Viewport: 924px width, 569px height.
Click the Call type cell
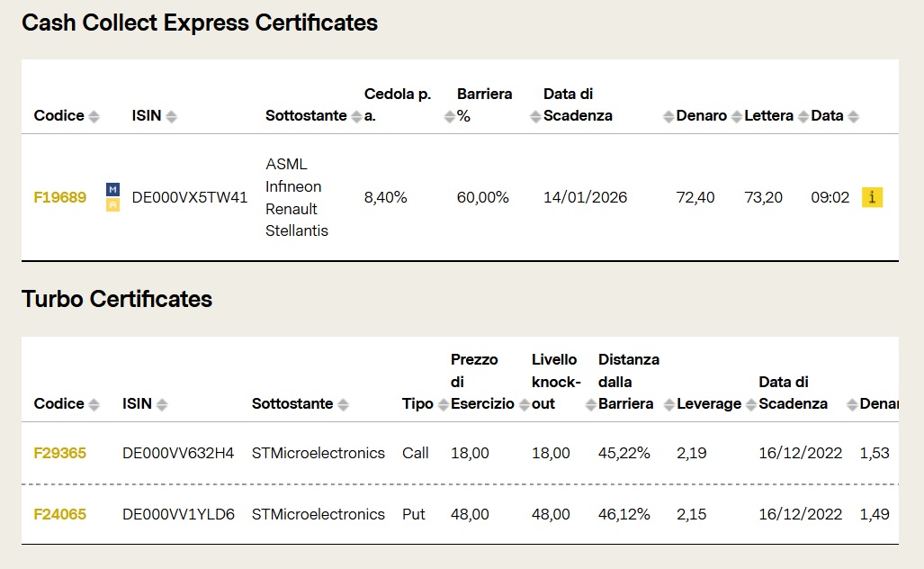click(416, 453)
